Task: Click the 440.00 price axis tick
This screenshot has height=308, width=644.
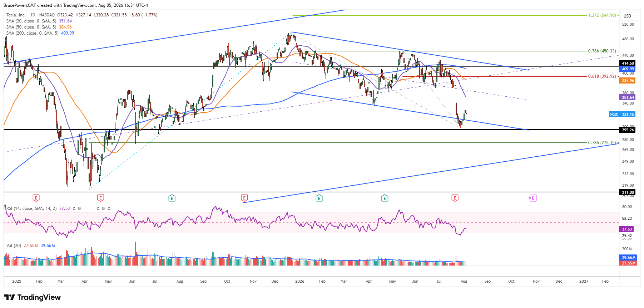Action: tap(628, 55)
